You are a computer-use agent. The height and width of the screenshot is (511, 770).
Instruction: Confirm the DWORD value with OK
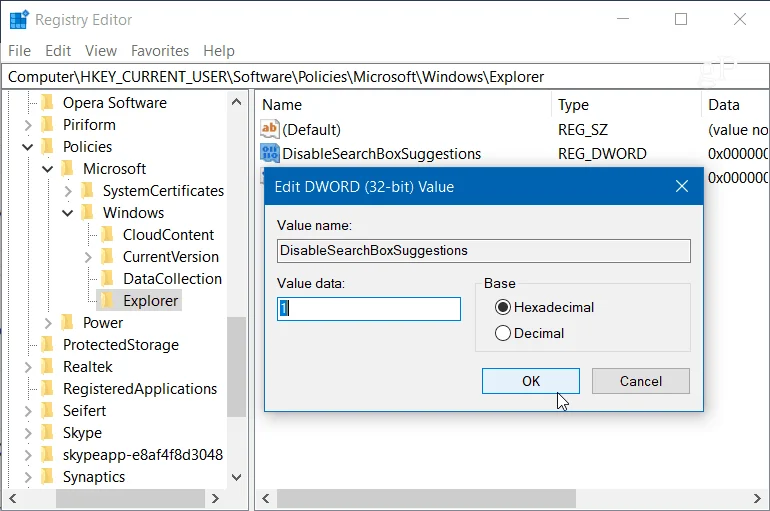pyautogui.click(x=530, y=381)
